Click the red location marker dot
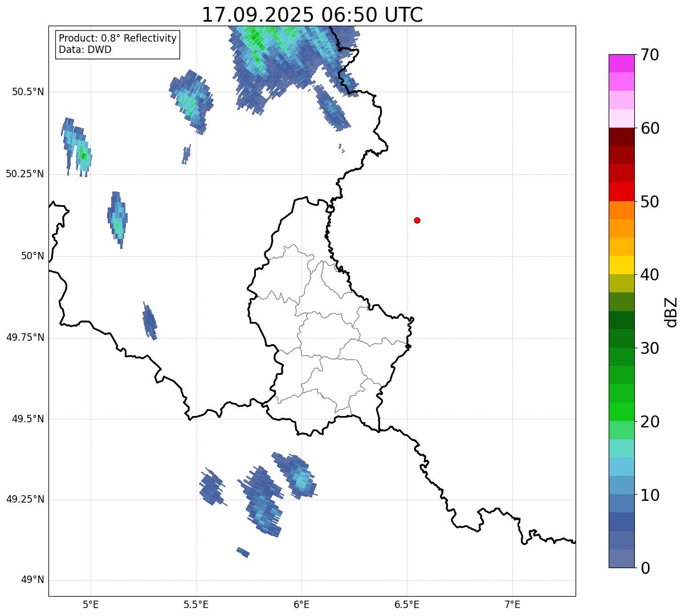This screenshot has height=616, width=685. pos(417,220)
